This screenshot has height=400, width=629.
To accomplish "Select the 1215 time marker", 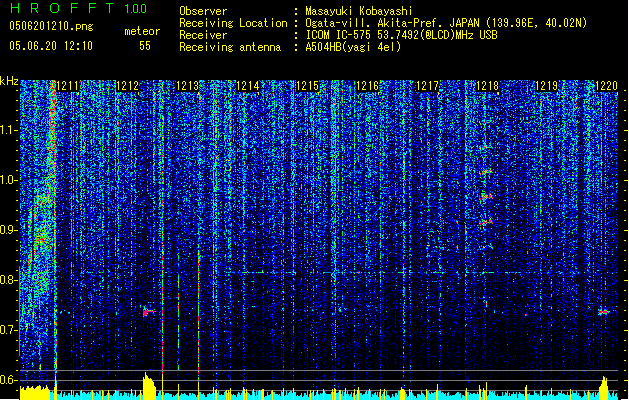I will click(307, 86).
